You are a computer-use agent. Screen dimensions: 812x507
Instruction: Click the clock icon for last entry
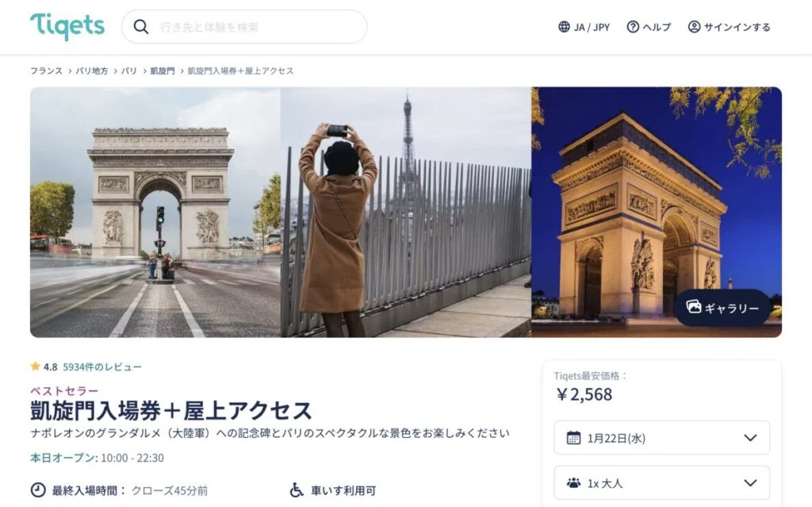[38, 490]
